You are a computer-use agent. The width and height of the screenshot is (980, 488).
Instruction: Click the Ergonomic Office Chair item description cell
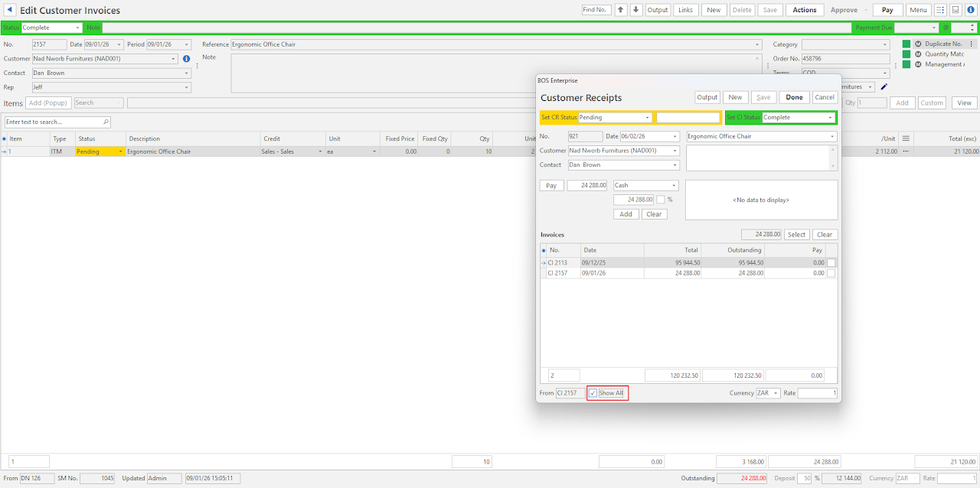[x=193, y=151]
